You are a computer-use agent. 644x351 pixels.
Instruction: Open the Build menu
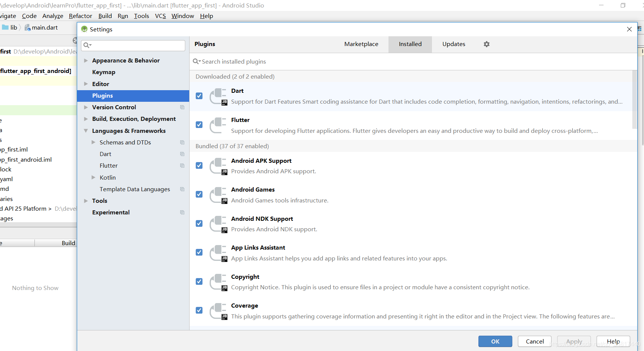coord(105,16)
